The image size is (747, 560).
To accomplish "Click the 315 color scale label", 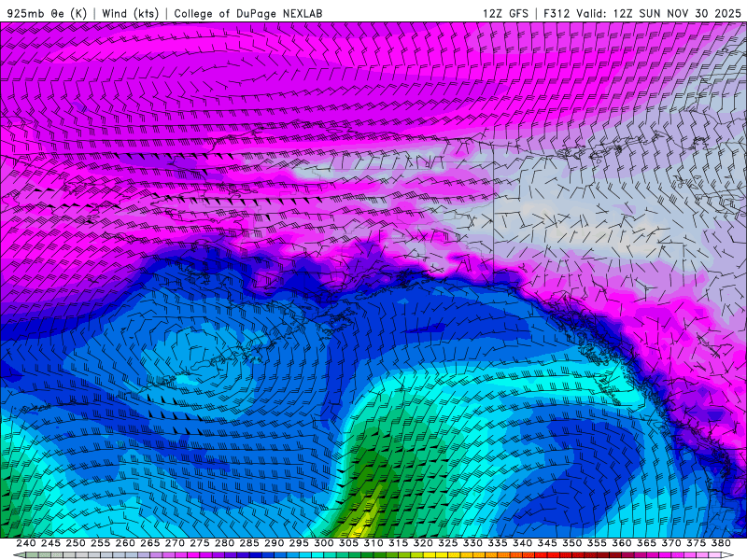I will [x=398, y=543].
